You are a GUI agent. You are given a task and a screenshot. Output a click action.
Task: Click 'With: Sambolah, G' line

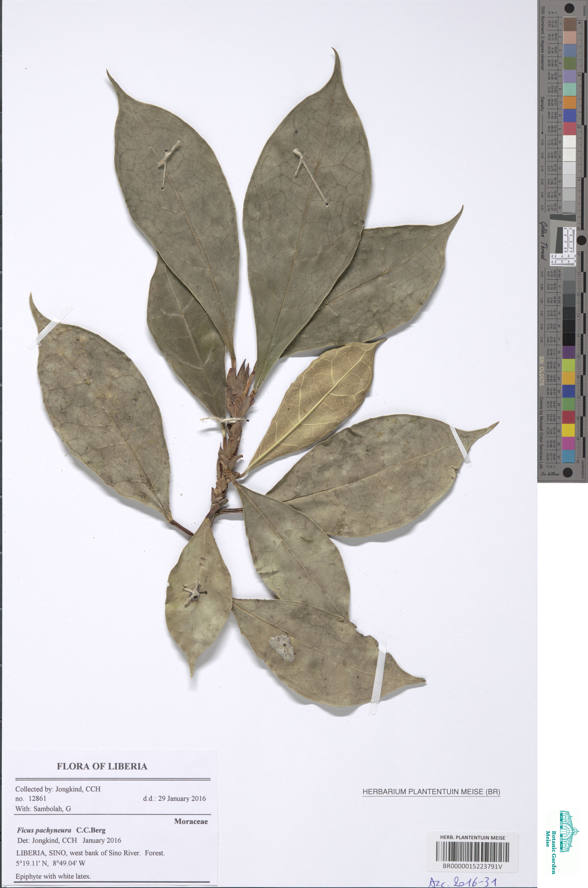tap(43, 809)
